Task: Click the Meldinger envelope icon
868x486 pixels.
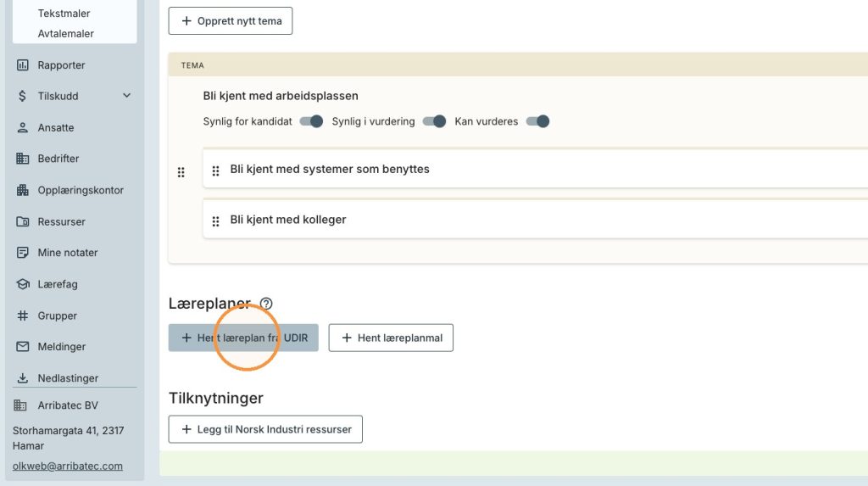Action: [x=23, y=346]
